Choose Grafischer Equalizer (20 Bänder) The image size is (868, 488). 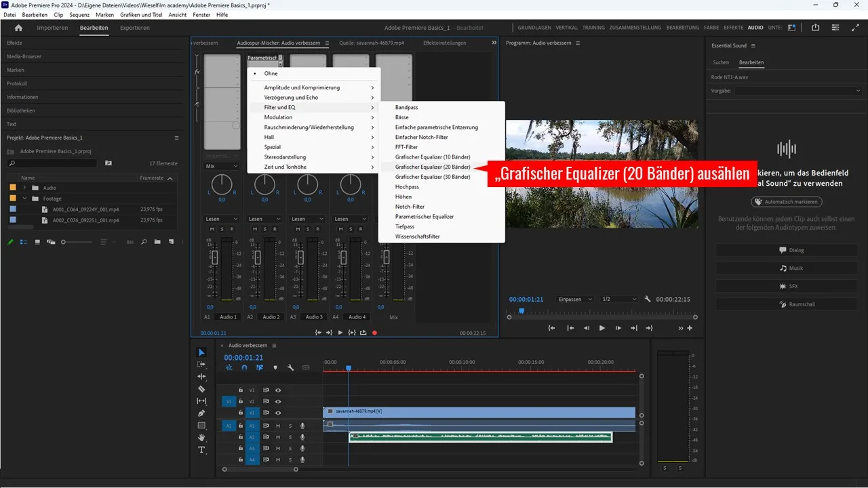(433, 167)
